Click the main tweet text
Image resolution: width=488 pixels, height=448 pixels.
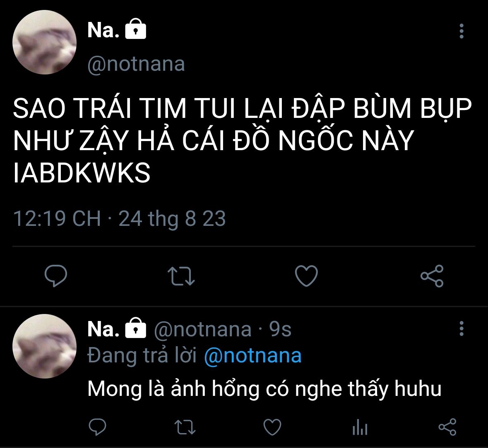point(242,141)
